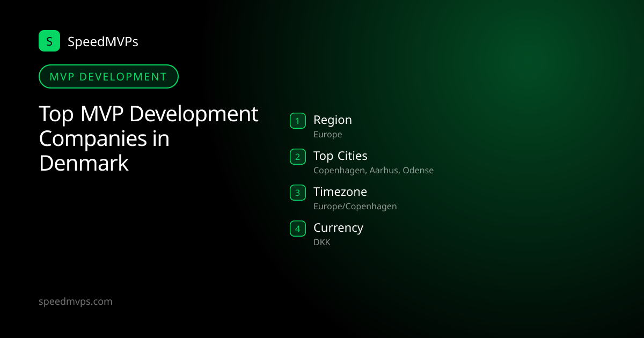Click the Europe/Copenhagen value
Image resolution: width=644 pixels, height=338 pixels.
[355, 207]
